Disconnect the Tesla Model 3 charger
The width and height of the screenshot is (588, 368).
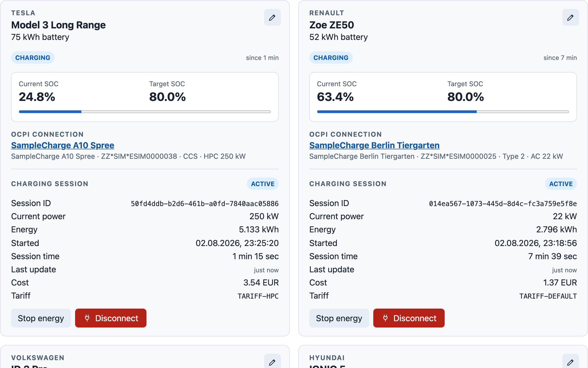[x=111, y=318]
